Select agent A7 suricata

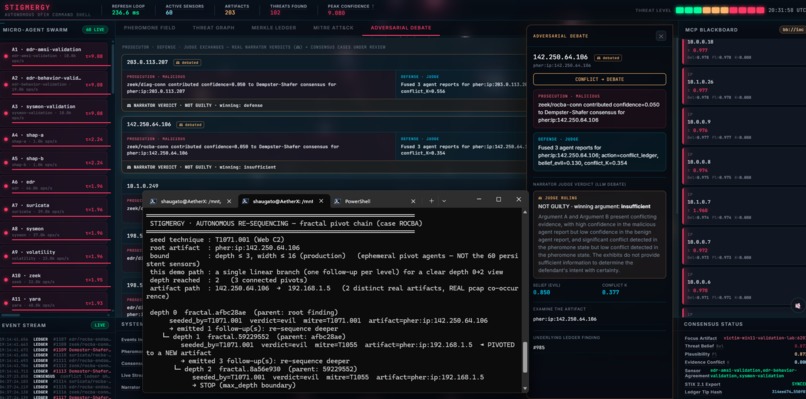(x=56, y=209)
